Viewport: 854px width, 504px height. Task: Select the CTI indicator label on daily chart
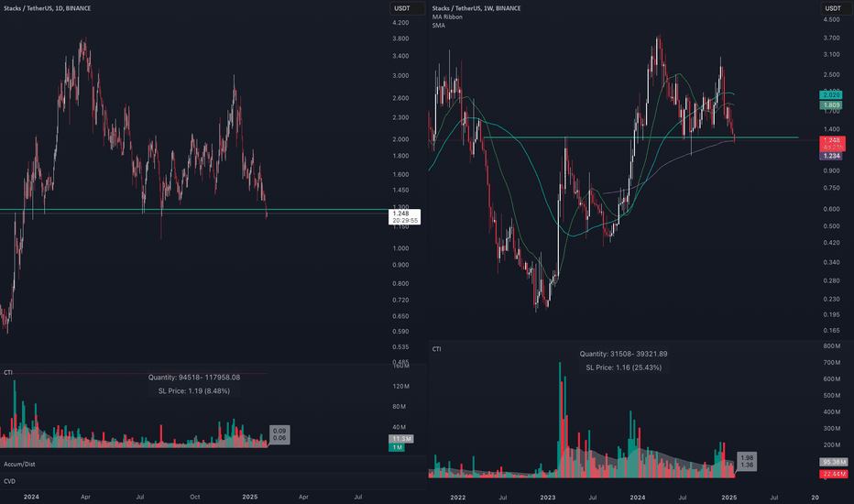(8, 373)
